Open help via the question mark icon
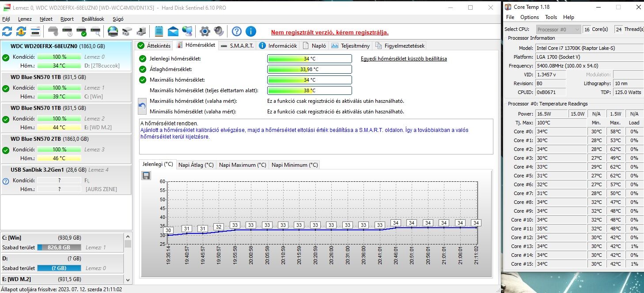Screen dimensions: 644x293 coord(237,31)
